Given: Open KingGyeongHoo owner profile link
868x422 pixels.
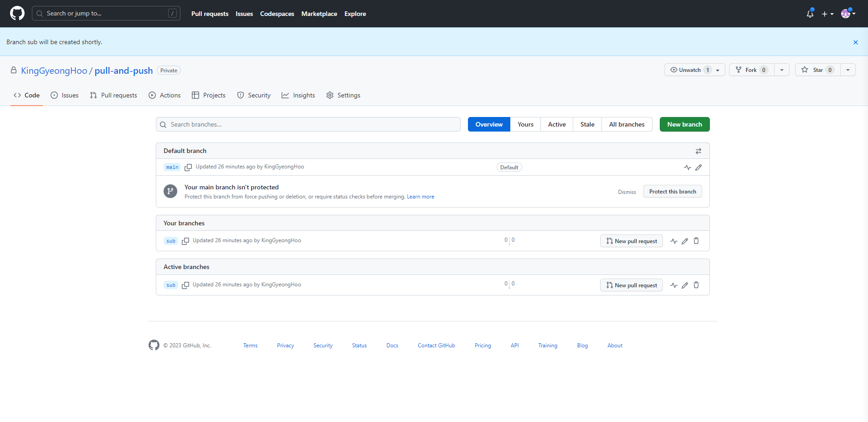Looking at the screenshot, I should [54, 71].
